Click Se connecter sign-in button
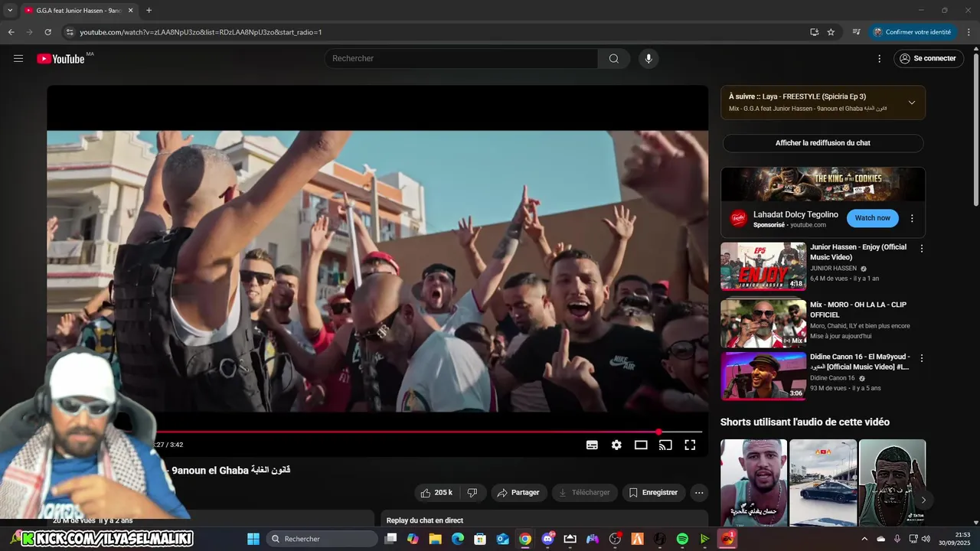 point(928,58)
